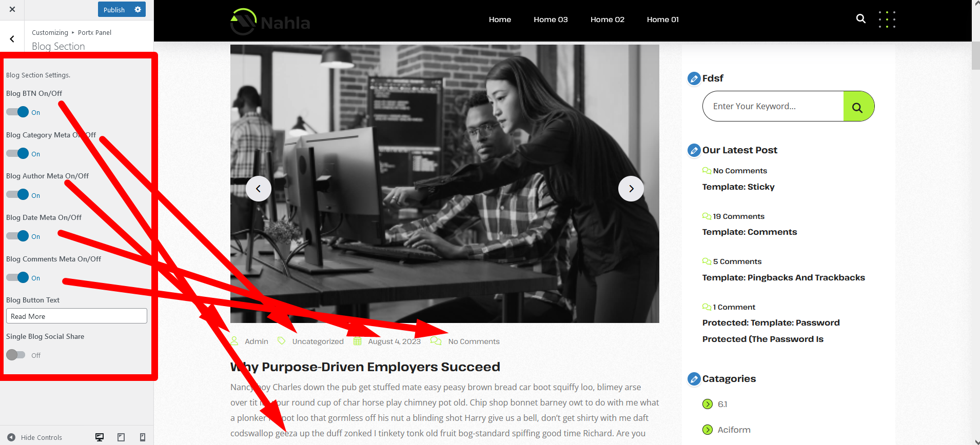Screen dimensions: 980x445
Task: Go back to Portx Panel with back arrow
Action: (x=12, y=39)
